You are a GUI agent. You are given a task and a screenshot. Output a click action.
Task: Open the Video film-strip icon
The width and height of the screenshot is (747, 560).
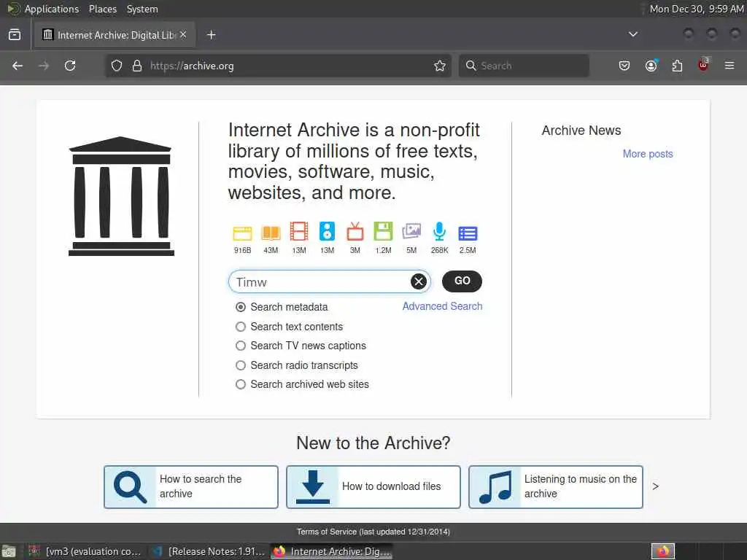point(298,231)
